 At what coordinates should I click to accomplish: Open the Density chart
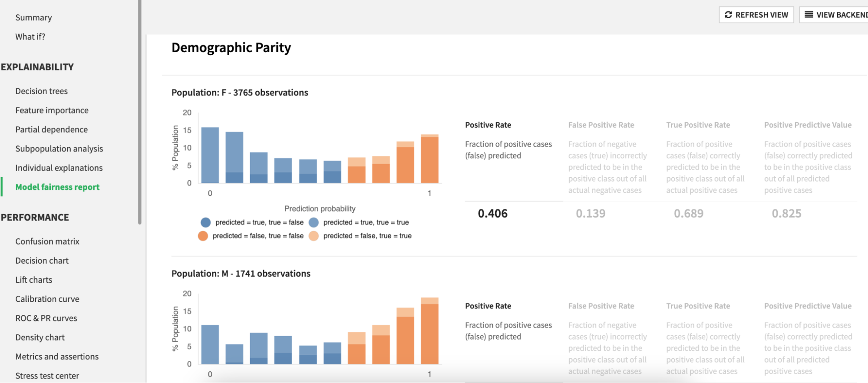click(x=40, y=337)
